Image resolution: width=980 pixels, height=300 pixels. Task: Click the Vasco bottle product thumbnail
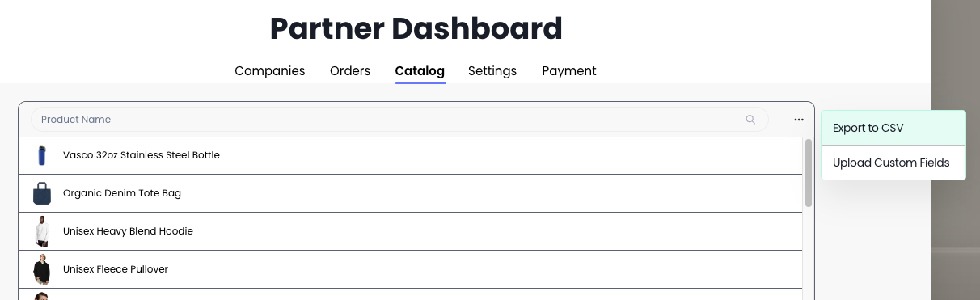coord(42,155)
